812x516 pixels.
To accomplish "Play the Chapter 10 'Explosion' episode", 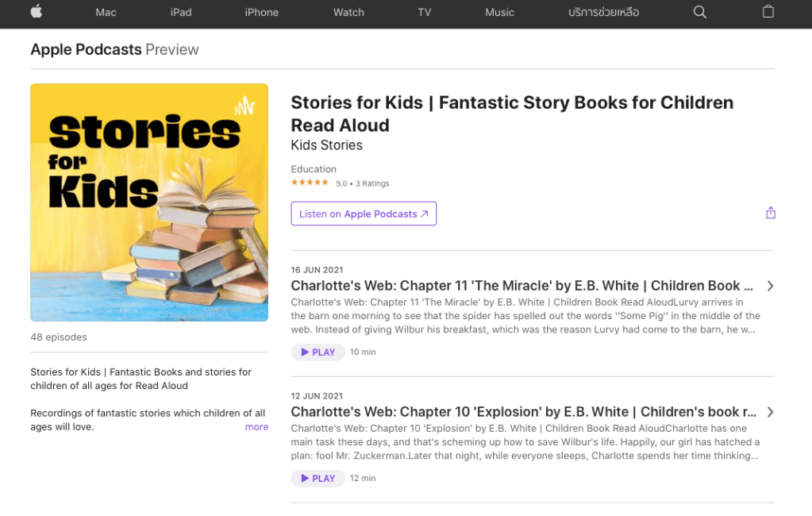I will (318, 478).
